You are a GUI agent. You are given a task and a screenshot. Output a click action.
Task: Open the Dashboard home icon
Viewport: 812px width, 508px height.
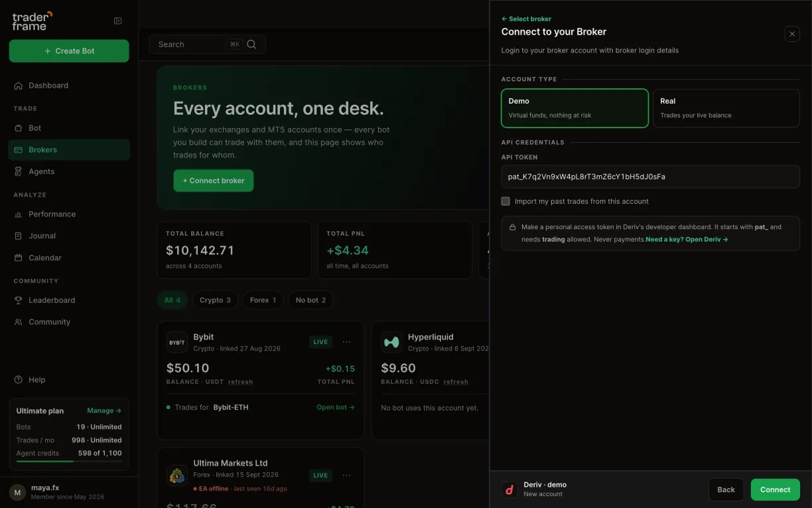(19, 86)
